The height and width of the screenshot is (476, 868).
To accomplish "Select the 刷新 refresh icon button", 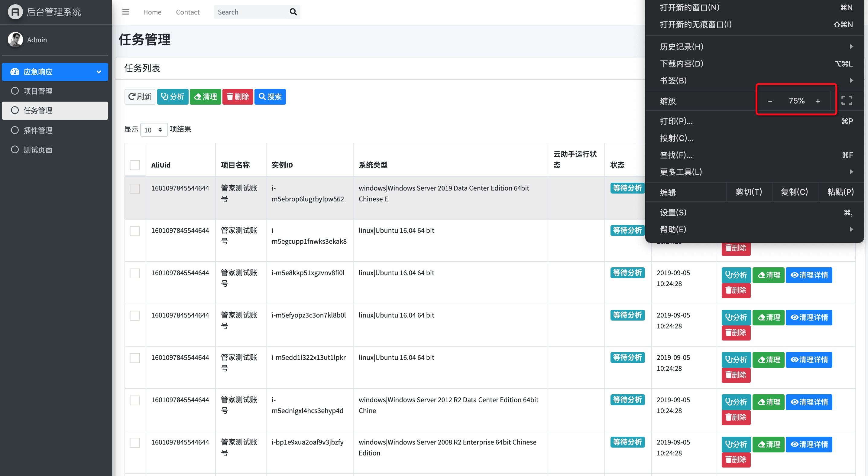I will (x=140, y=97).
